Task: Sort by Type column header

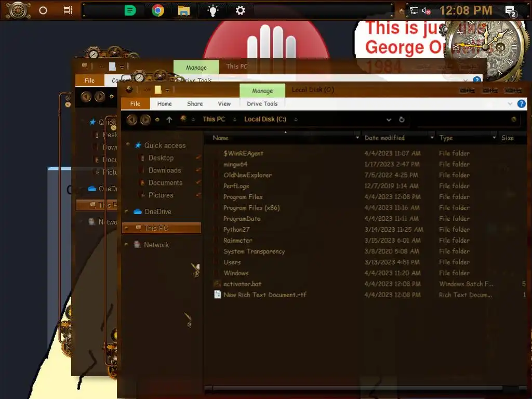Action: [x=446, y=138]
